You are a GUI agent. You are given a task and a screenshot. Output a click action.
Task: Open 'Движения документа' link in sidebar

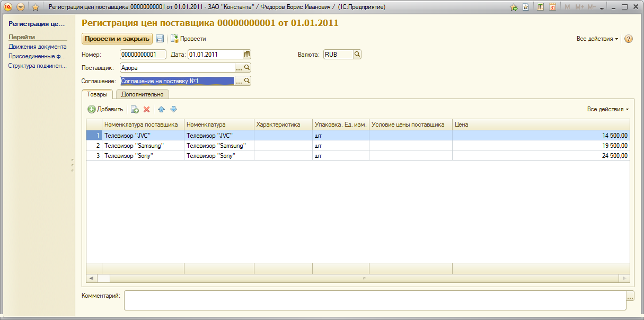[38, 47]
